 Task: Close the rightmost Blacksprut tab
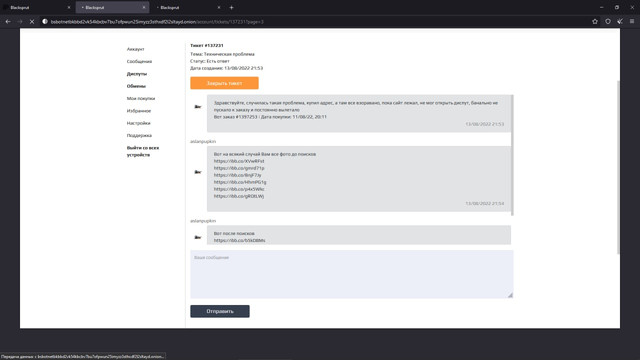[x=219, y=7]
